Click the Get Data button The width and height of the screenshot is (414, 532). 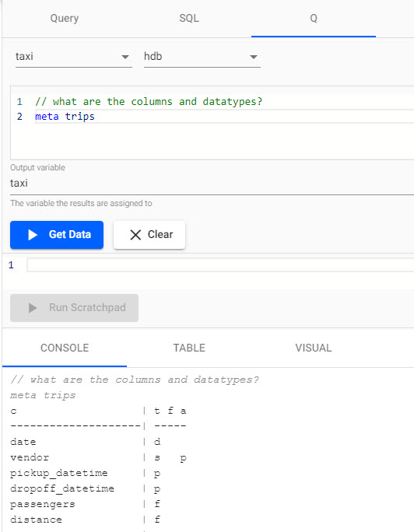pyautogui.click(x=57, y=235)
